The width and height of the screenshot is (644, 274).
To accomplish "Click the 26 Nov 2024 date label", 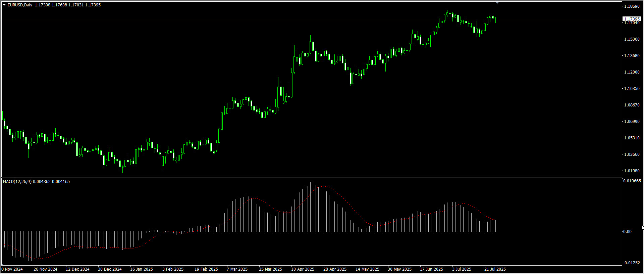I will coord(45,269).
